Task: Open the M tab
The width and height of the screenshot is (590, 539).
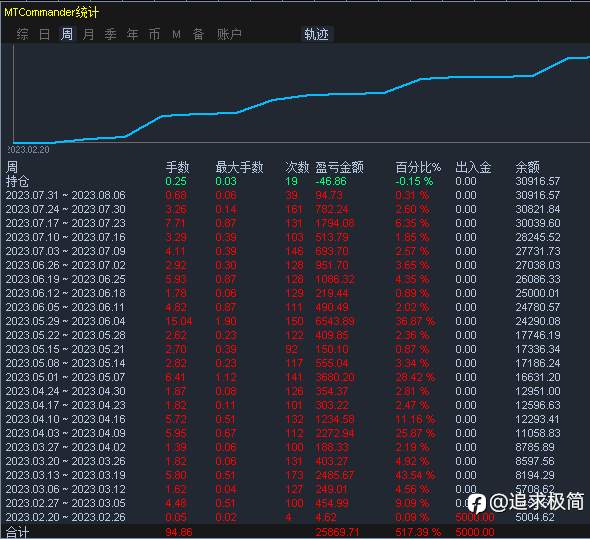Action: coord(176,34)
